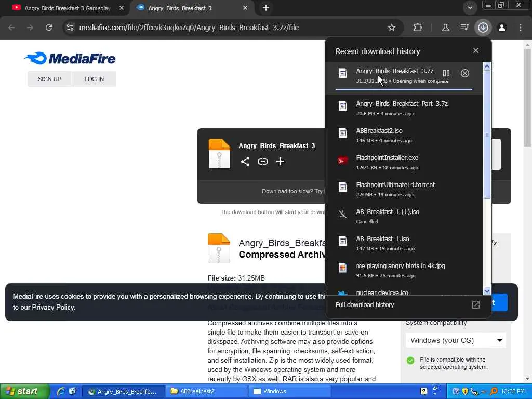Image resolution: width=532 pixels, height=399 pixels.
Task: Open Full download history in new tab
Action: (x=476, y=304)
